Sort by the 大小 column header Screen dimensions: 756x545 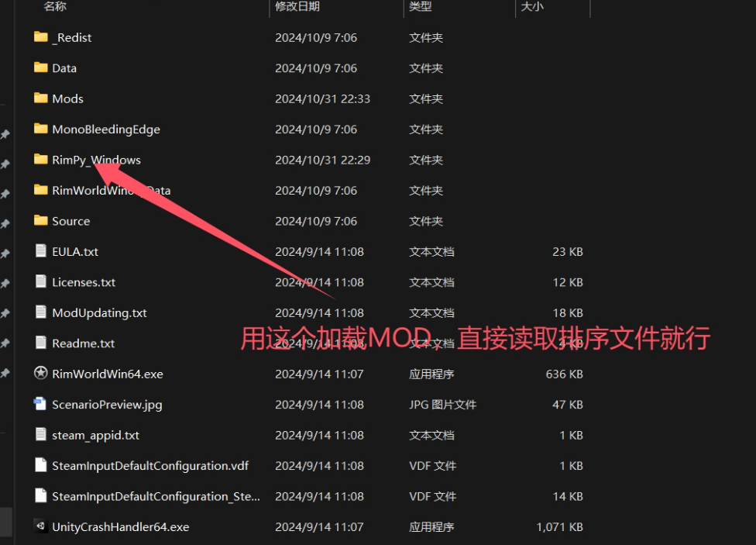pyautogui.click(x=531, y=7)
